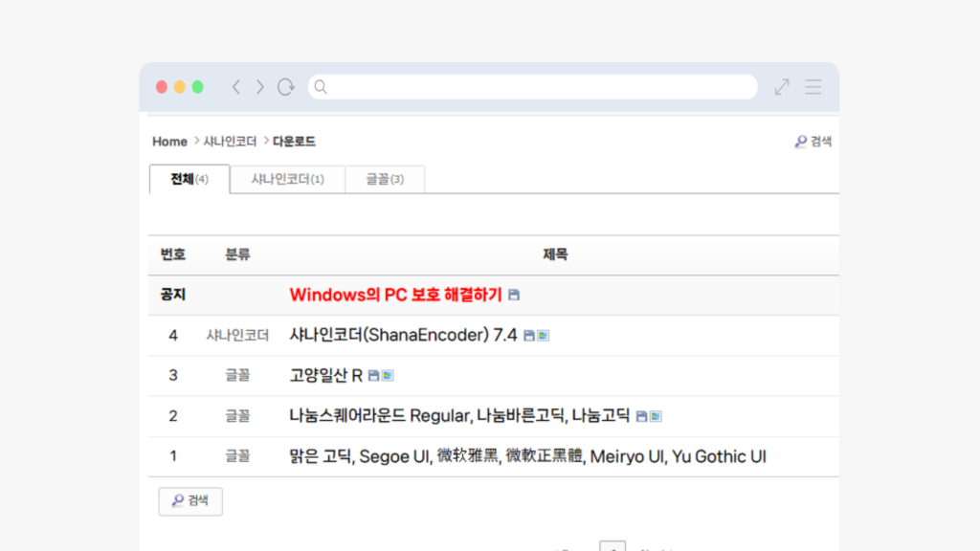Viewport: 980px width, 551px height.
Task: Click the expand fullscreen arrows icon
Action: click(x=782, y=87)
